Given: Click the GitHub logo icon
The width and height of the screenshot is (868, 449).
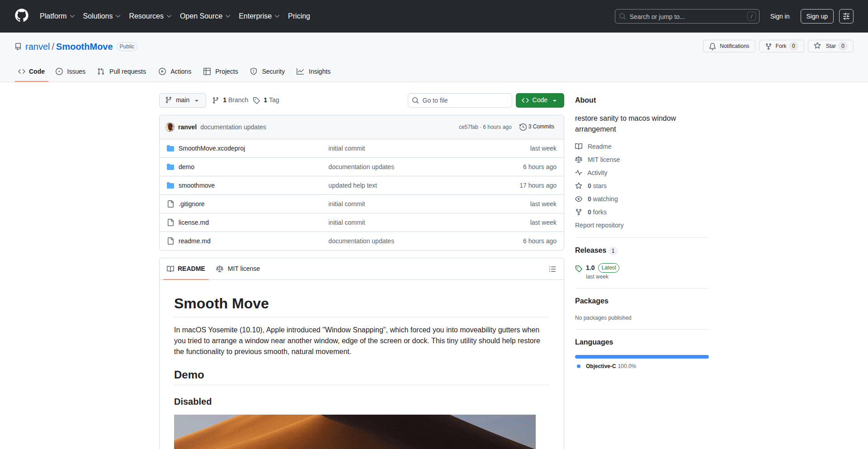Looking at the screenshot, I should 22,16.
